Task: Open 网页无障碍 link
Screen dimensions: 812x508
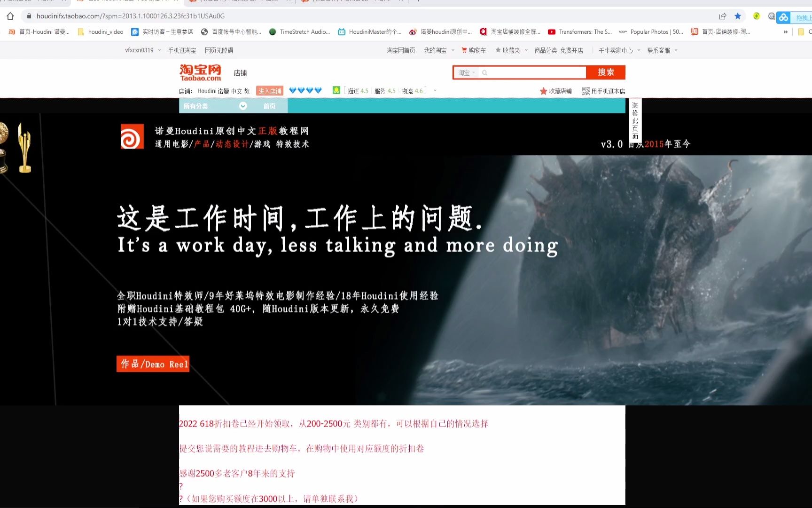Action: point(219,50)
